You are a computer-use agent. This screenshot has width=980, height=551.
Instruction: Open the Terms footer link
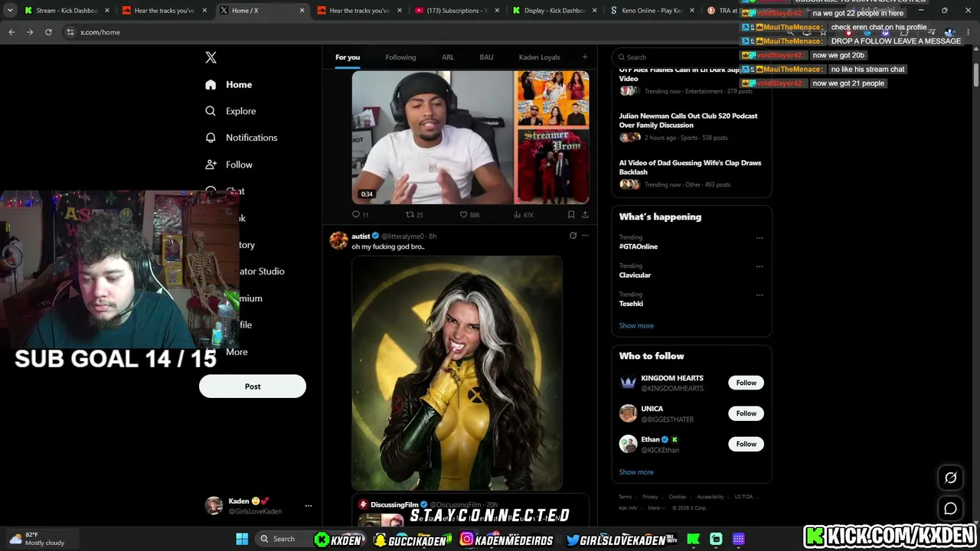[x=626, y=497]
